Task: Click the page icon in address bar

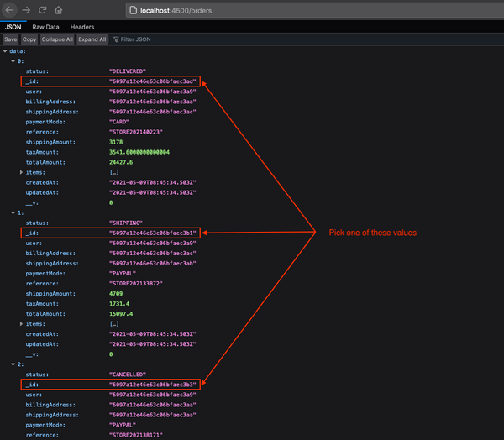Action: (133, 10)
